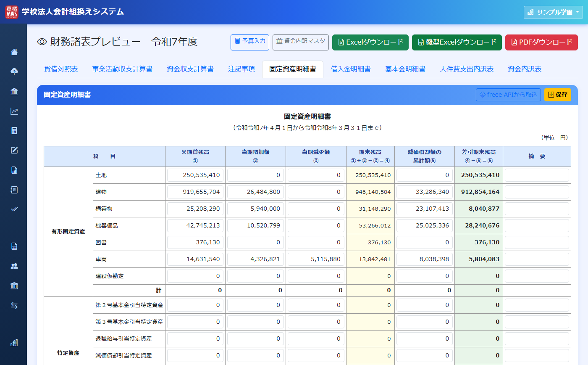
Task: Open the 基本金明細書 tab
Action: (x=405, y=69)
